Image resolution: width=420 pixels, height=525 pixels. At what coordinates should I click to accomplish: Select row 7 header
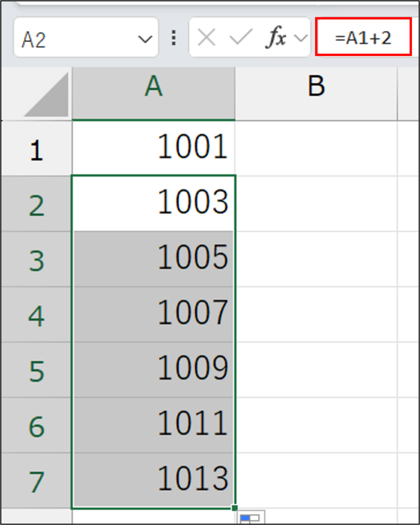click(36, 480)
